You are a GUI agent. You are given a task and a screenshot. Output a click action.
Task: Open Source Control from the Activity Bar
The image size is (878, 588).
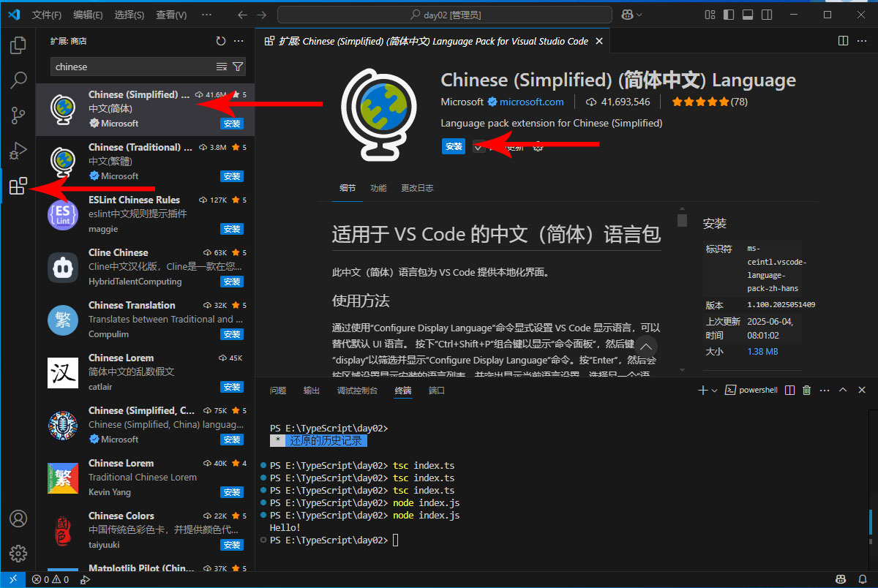point(18,116)
